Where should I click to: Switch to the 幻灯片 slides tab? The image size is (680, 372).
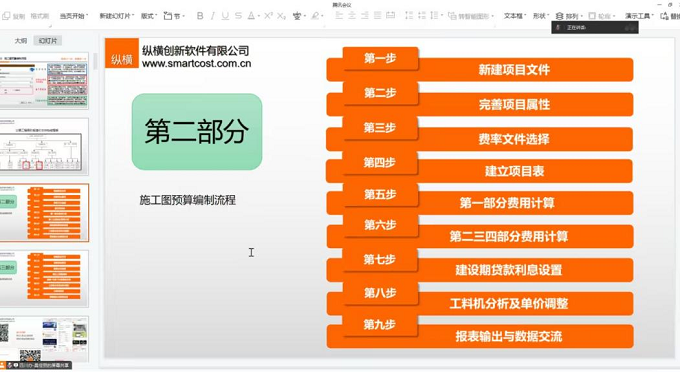tap(48, 41)
